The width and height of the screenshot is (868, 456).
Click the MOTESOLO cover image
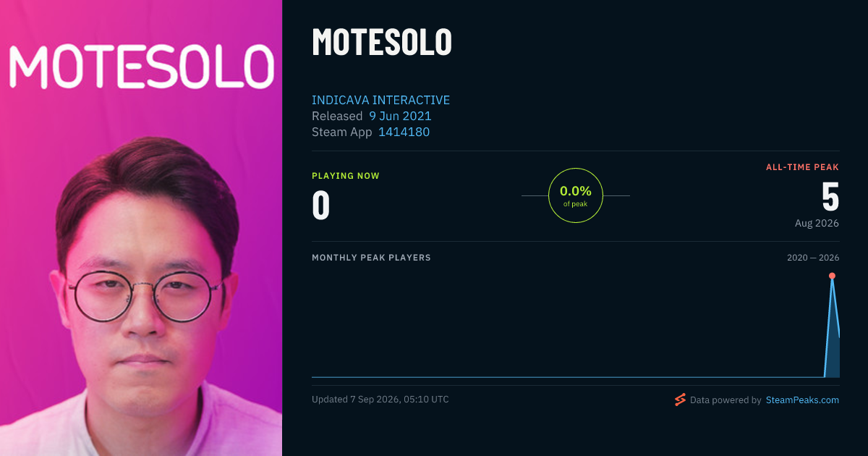[141, 228]
